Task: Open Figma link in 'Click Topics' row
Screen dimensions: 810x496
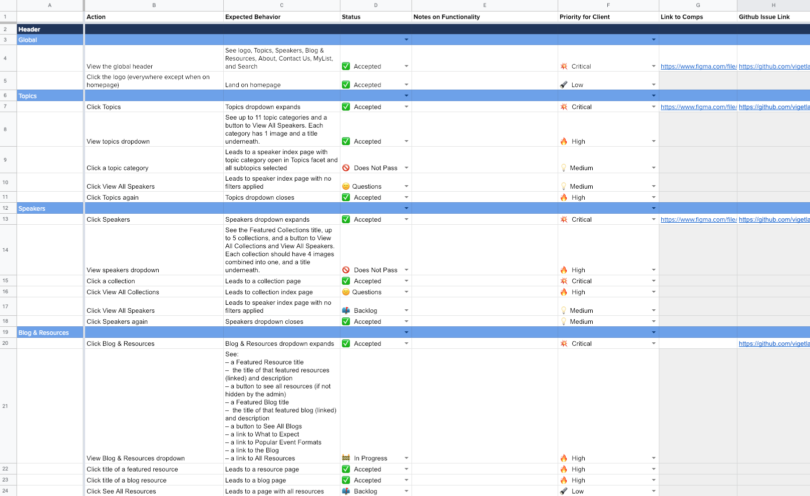Action: pyautogui.click(x=698, y=107)
